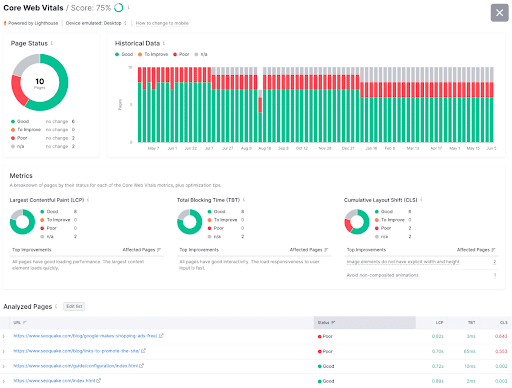
Task: Toggle Good series in Historical Data legend
Action: pyautogui.click(x=124, y=54)
